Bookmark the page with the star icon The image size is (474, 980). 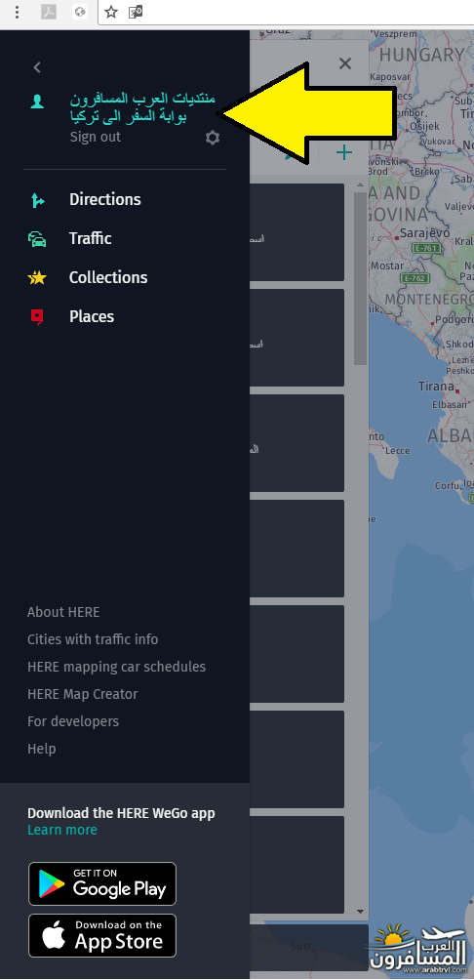click(x=111, y=12)
